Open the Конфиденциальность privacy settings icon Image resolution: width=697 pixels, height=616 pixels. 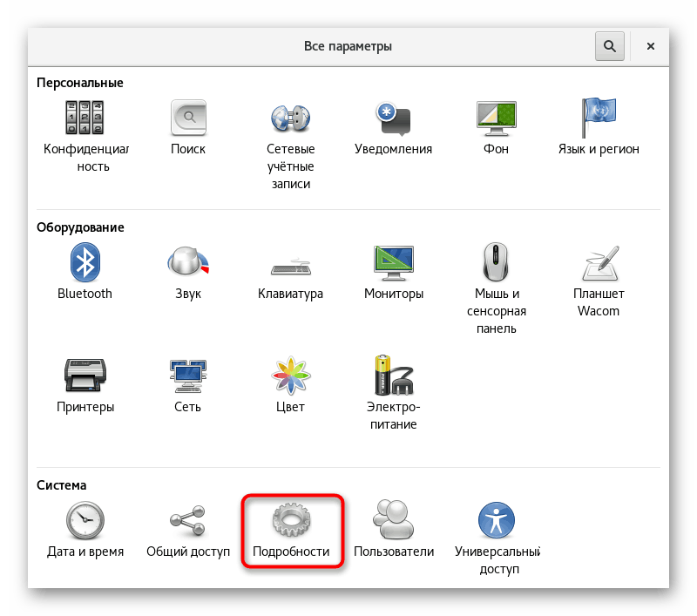(x=85, y=118)
